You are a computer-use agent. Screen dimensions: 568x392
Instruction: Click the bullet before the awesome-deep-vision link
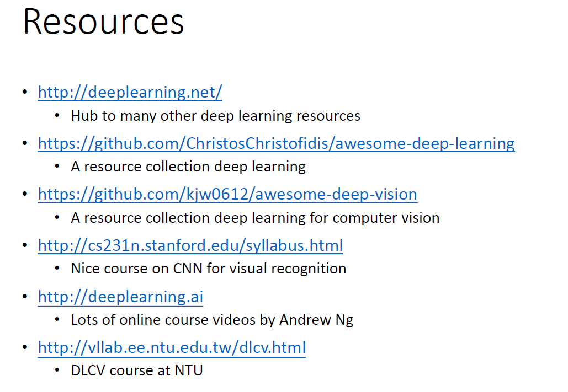24,194
